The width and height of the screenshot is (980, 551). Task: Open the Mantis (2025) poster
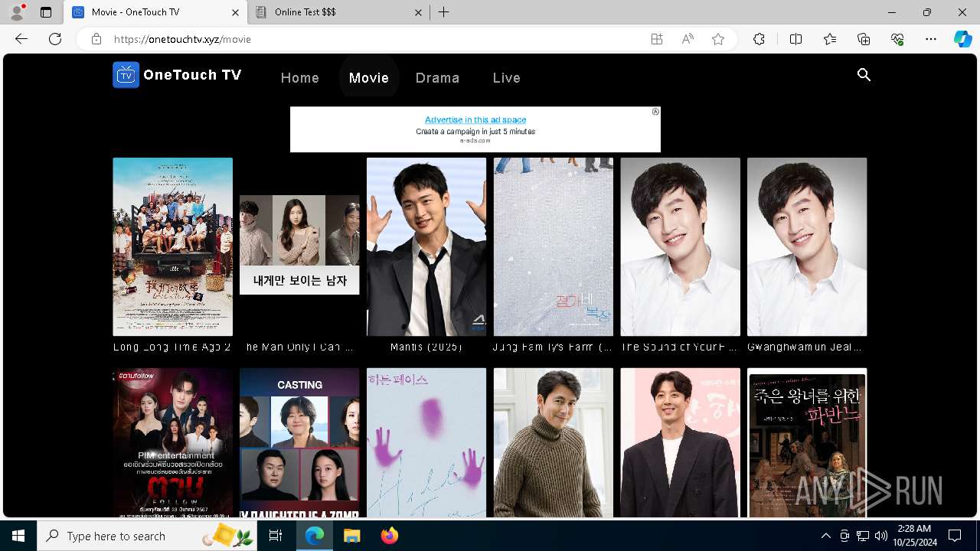[426, 246]
